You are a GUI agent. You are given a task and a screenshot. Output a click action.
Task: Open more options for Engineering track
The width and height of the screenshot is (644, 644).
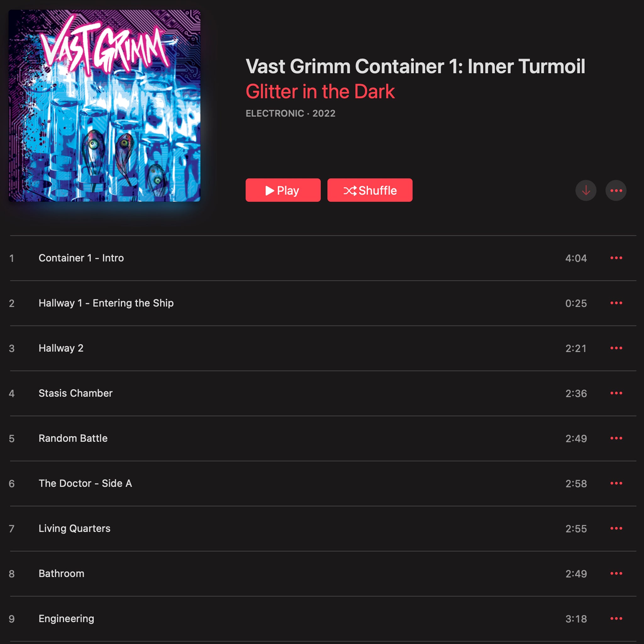click(x=616, y=618)
